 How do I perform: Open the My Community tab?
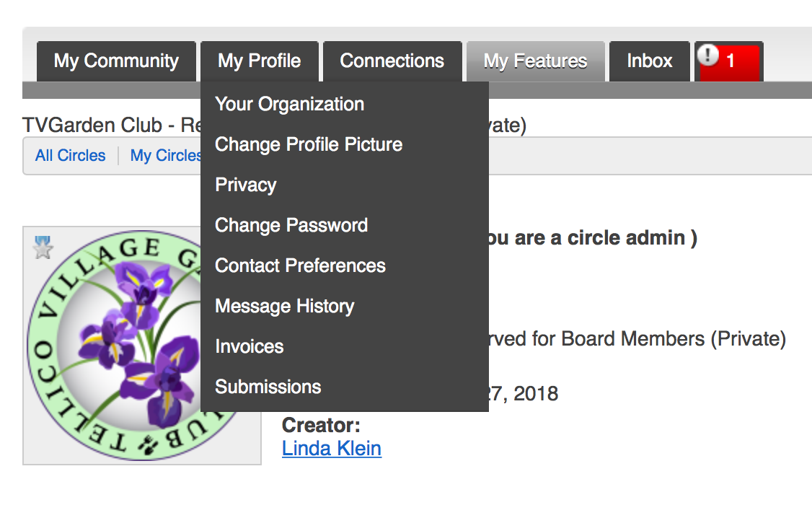click(117, 61)
